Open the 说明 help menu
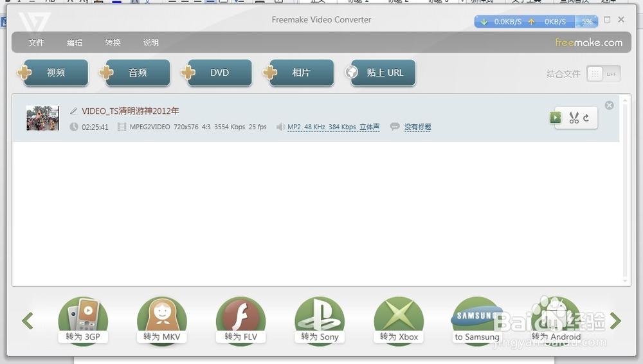This screenshot has width=643, height=364. tap(151, 42)
